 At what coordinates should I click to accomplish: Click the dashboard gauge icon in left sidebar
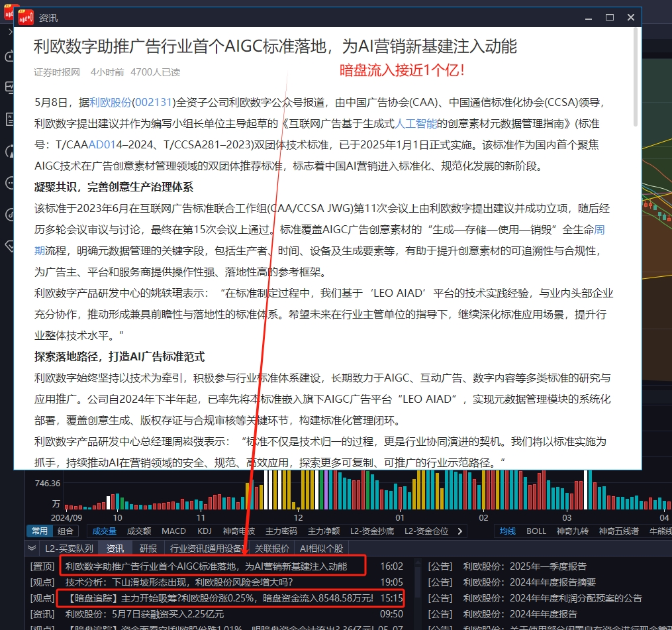point(9,151)
